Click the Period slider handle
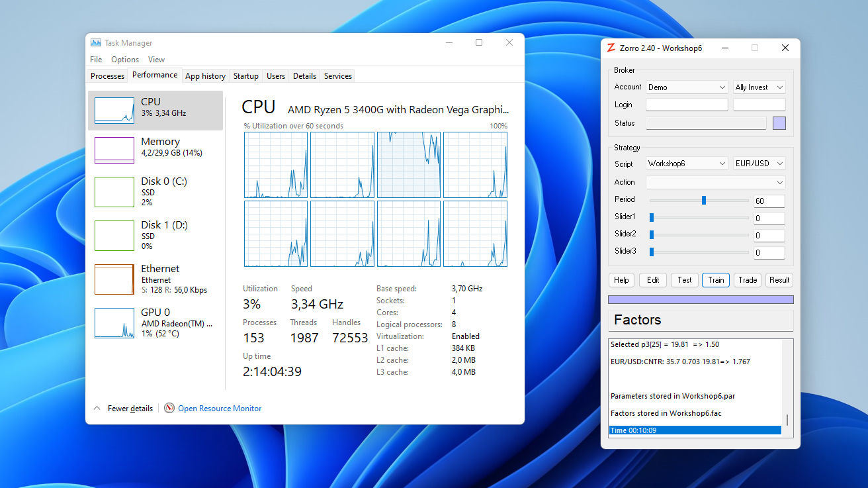 pos(704,200)
